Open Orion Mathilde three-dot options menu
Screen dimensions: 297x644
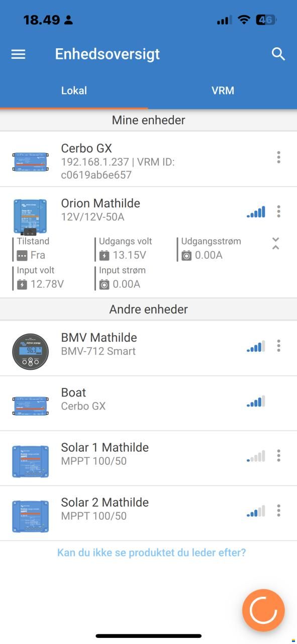278,211
